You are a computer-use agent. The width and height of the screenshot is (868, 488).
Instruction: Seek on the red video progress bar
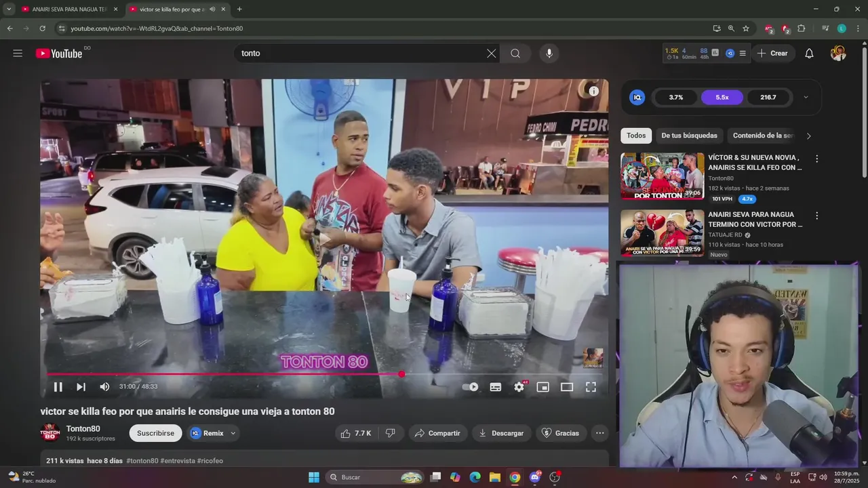tap(324, 374)
